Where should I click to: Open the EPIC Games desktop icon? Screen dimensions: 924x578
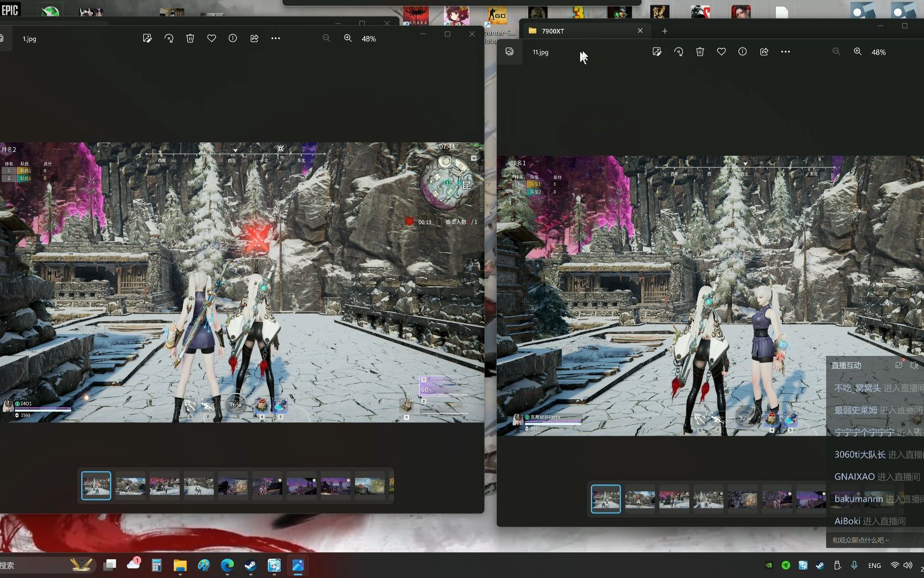tap(10, 10)
